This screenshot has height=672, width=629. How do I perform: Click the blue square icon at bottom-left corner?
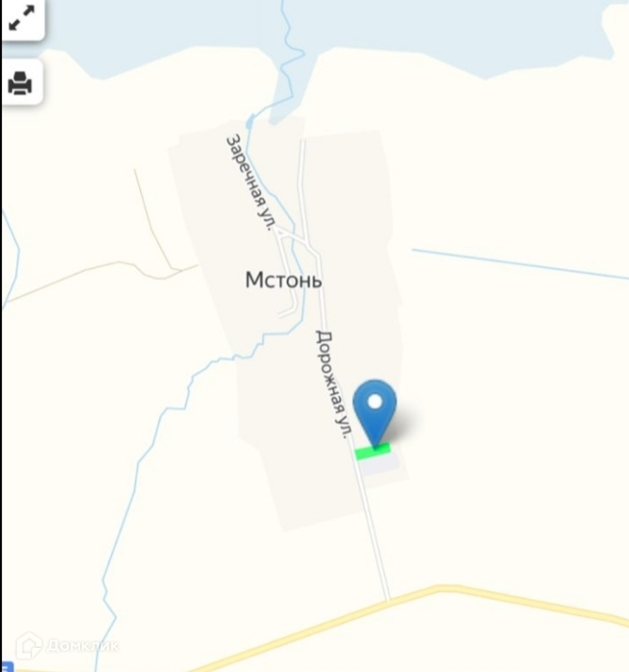click(7, 667)
